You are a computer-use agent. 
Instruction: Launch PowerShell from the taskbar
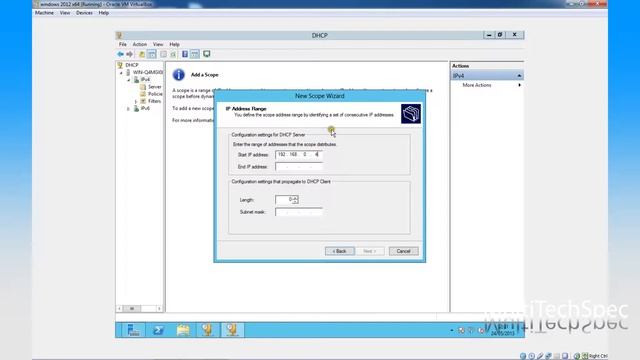pos(158,330)
